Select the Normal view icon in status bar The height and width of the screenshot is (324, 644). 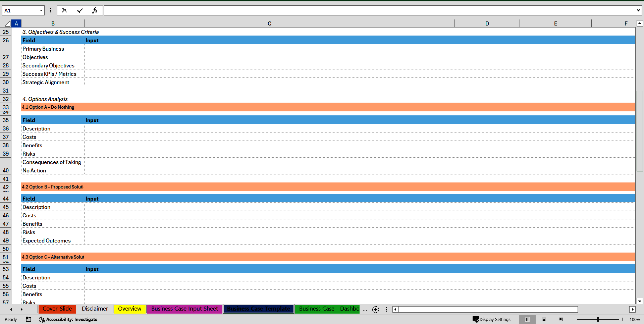click(527, 319)
